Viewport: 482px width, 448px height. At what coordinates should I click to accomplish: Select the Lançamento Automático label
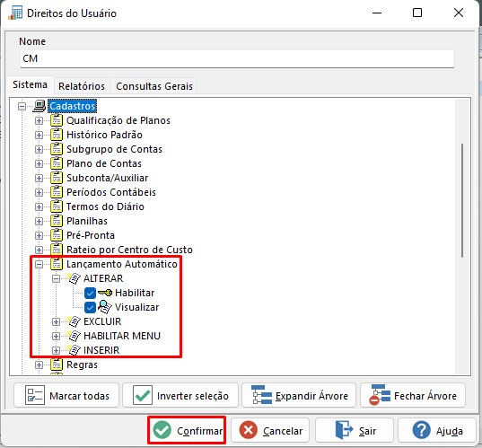point(122,264)
